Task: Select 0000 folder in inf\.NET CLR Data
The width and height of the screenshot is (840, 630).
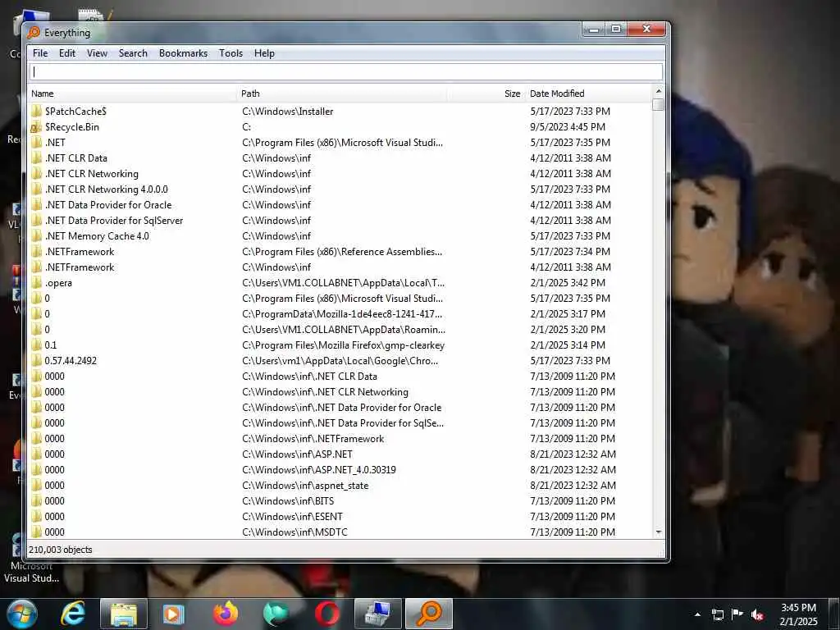Action: point(340,376)
